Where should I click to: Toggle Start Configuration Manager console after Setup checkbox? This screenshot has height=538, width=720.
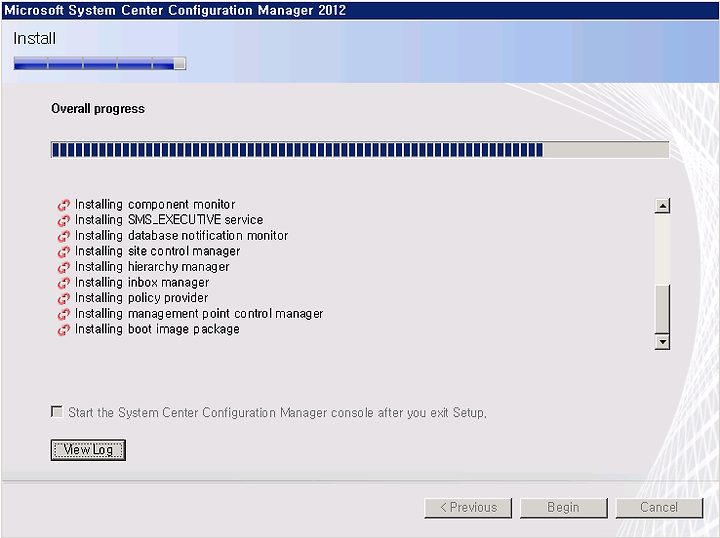coord(57,411)
